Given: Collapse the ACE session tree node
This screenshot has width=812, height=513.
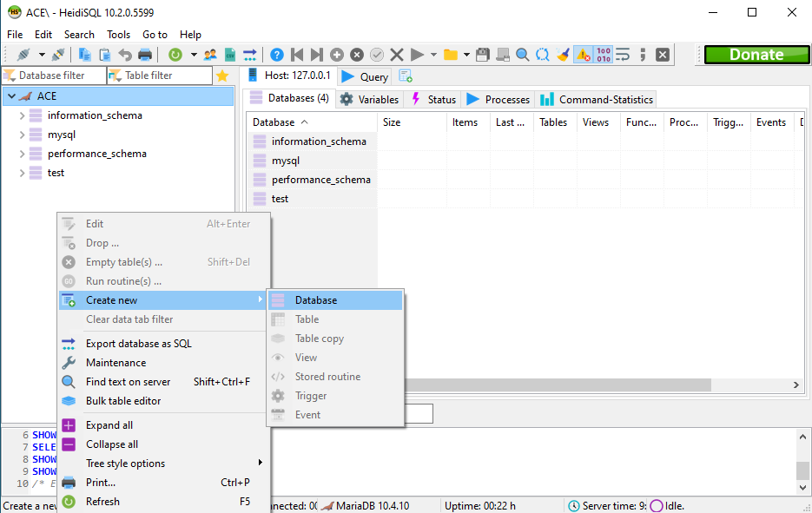Looking at the screenshot, I should (11, 96).
